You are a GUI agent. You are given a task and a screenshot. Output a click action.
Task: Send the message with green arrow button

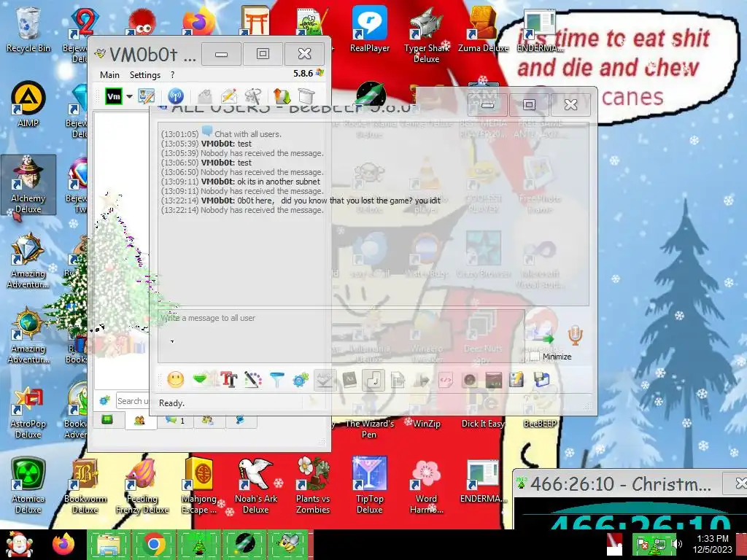(543, 336)
